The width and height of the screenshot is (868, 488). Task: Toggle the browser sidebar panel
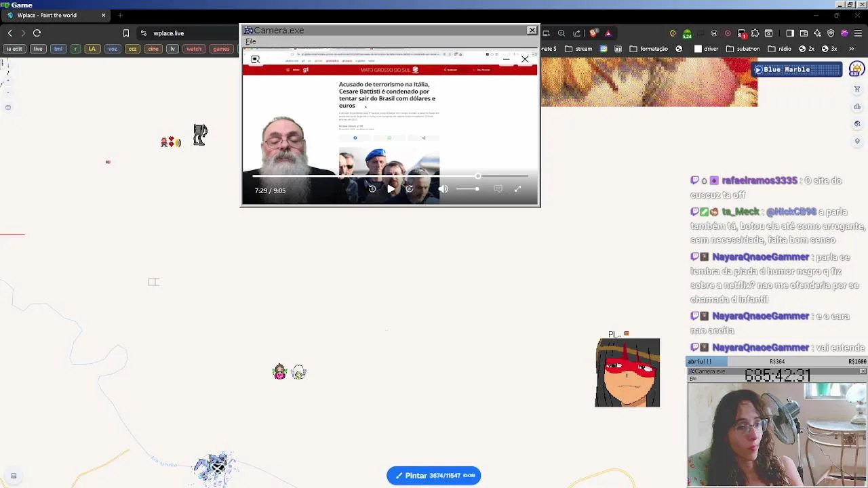click(x=790, y=33)
